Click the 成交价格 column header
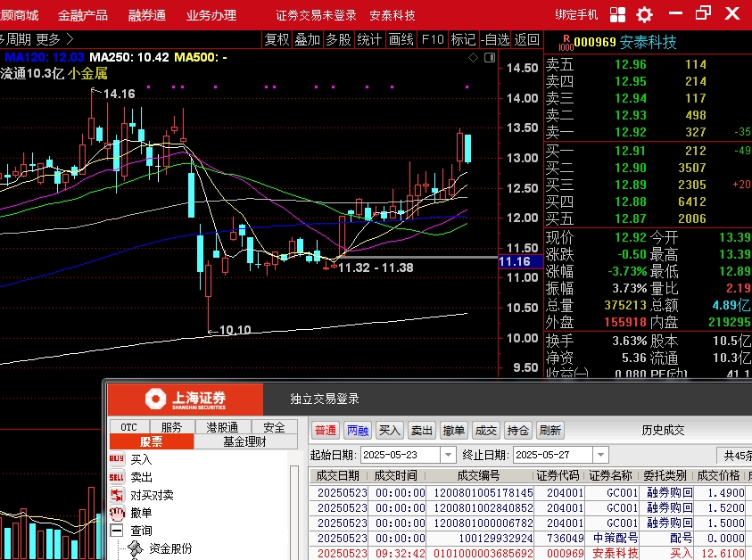Screen dimensions: 752x560 click(718, 475)
